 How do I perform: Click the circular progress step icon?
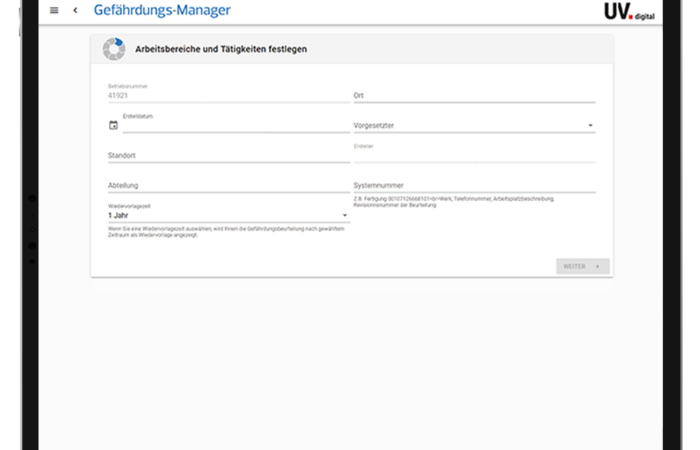pos(114,49)
